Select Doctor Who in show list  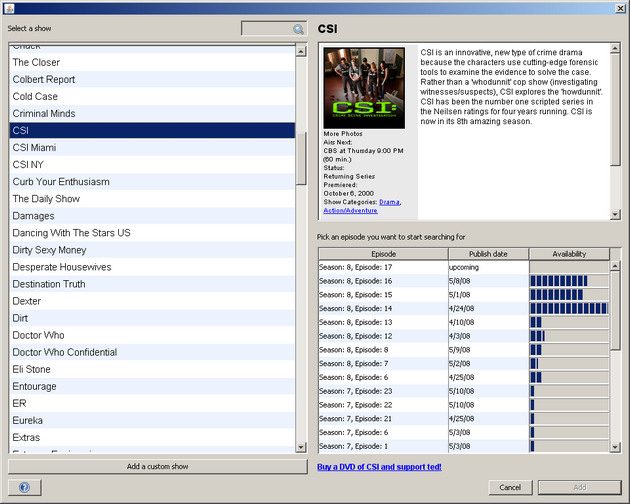(x=152, y=335)
